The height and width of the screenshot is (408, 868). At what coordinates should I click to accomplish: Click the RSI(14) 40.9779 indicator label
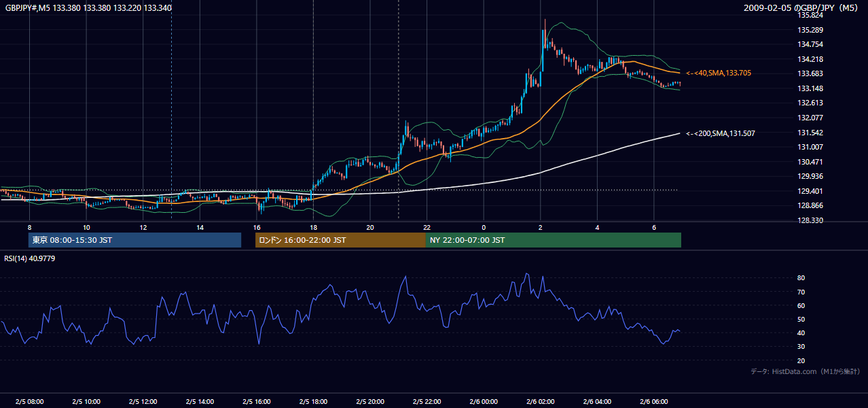(x=30, y=258)
